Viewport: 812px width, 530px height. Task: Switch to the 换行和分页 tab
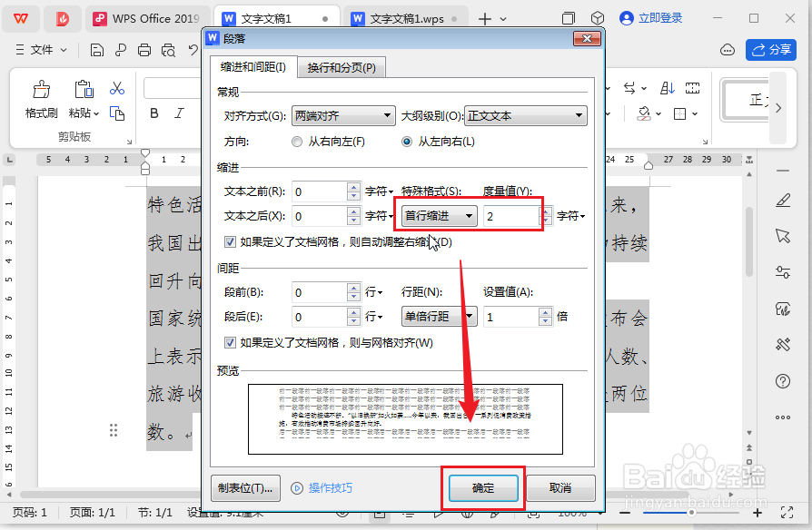(x=341, y=67)
